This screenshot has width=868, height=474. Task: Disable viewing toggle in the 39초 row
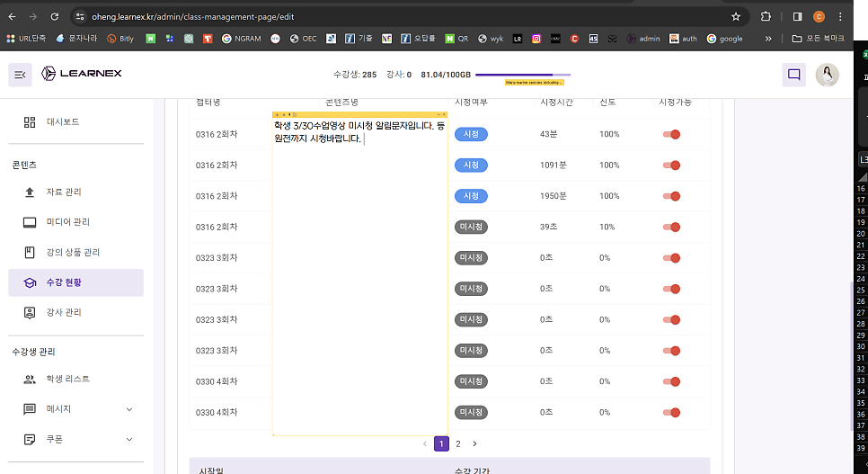tap(671, 228)
